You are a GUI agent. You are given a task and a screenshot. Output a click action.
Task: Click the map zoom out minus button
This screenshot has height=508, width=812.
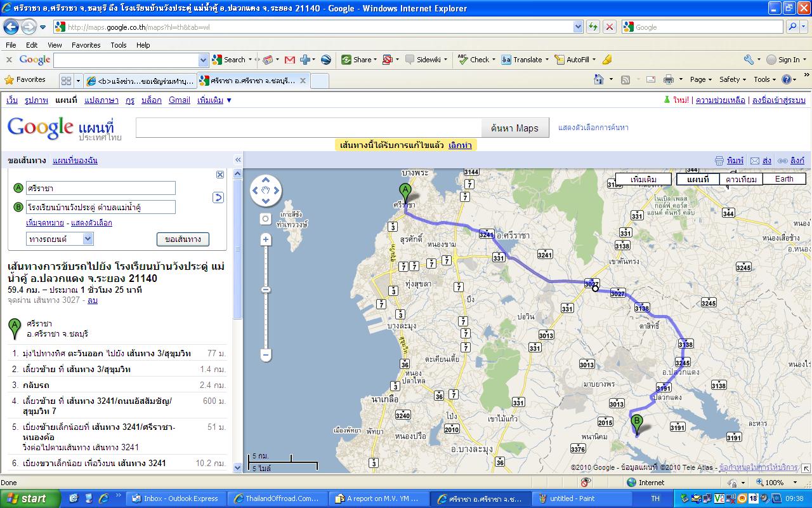266,354
